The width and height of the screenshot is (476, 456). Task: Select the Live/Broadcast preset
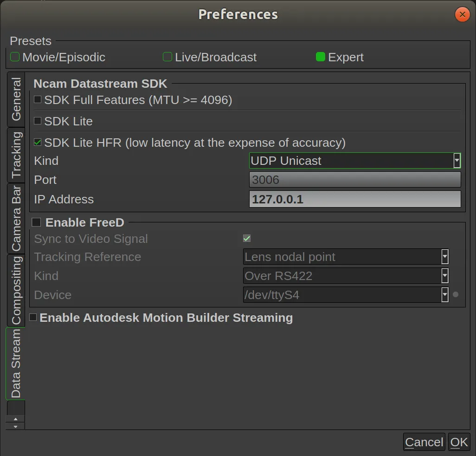(x=210, y=57)
